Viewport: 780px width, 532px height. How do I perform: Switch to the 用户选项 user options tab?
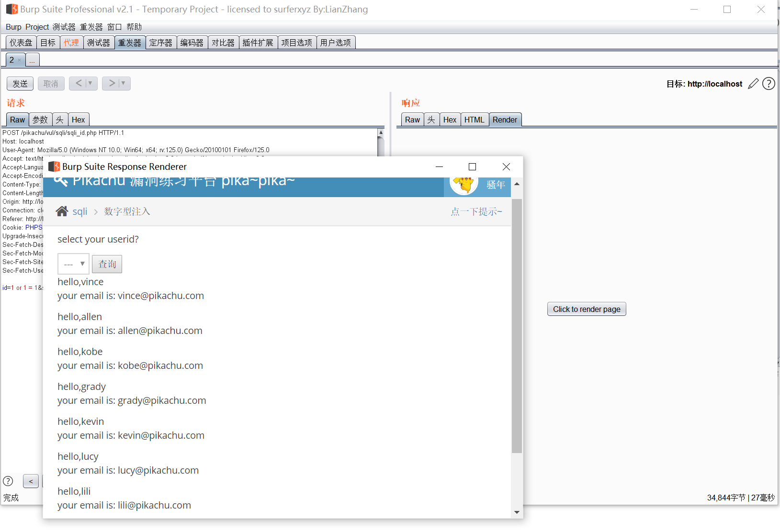coord(336,43)
